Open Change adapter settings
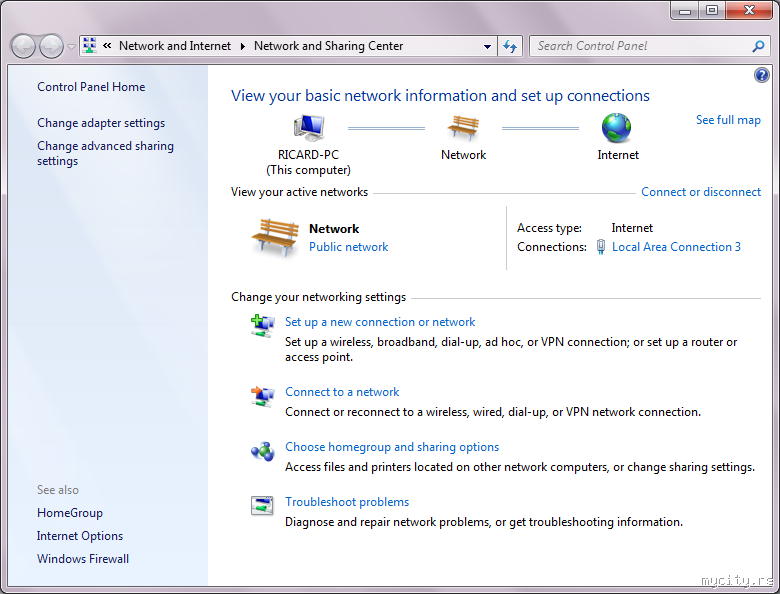The width and height of the screenshot is (780, 594). [x=101, y=123]
